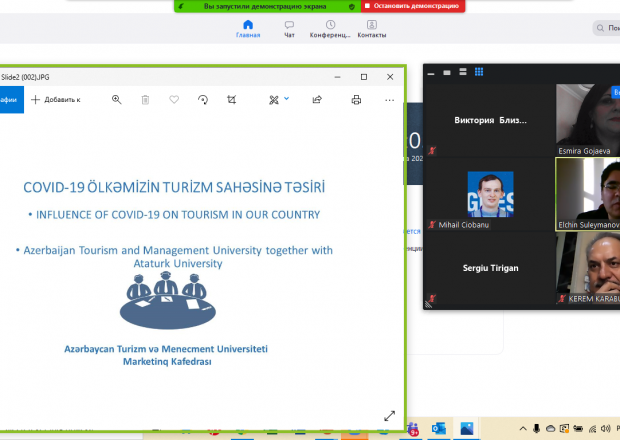Click the microphone icon in system tray
The height and width of the screenshot is (440, 620).
537,429
